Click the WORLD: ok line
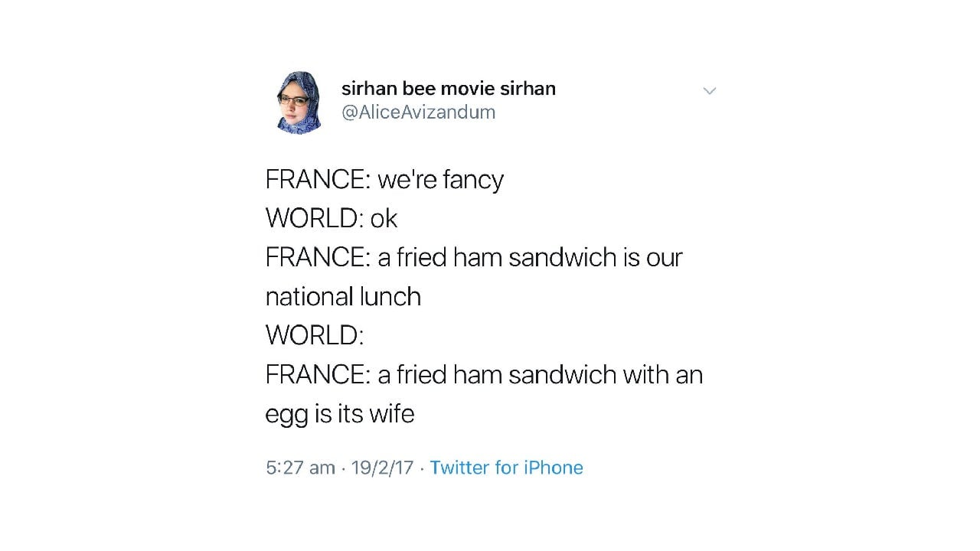Screen dimensions: 980x551 point(331,218)
